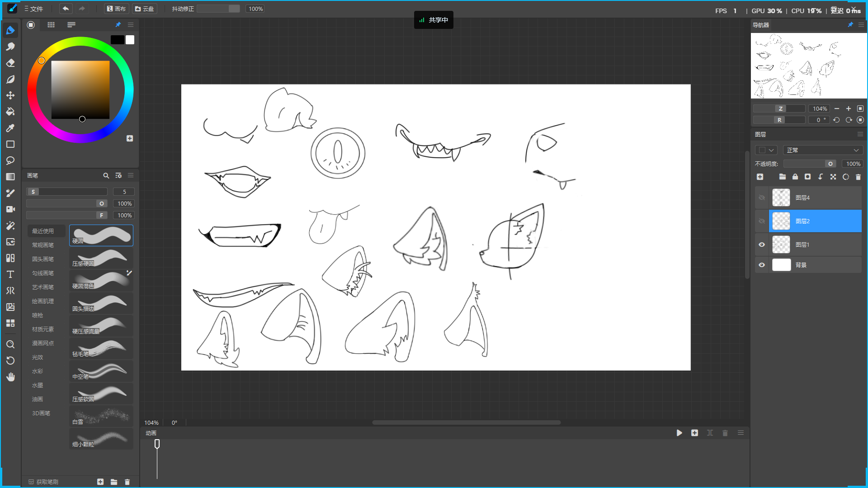
Task: Select 勾线画笔 brush category
Action: (43, 273)
